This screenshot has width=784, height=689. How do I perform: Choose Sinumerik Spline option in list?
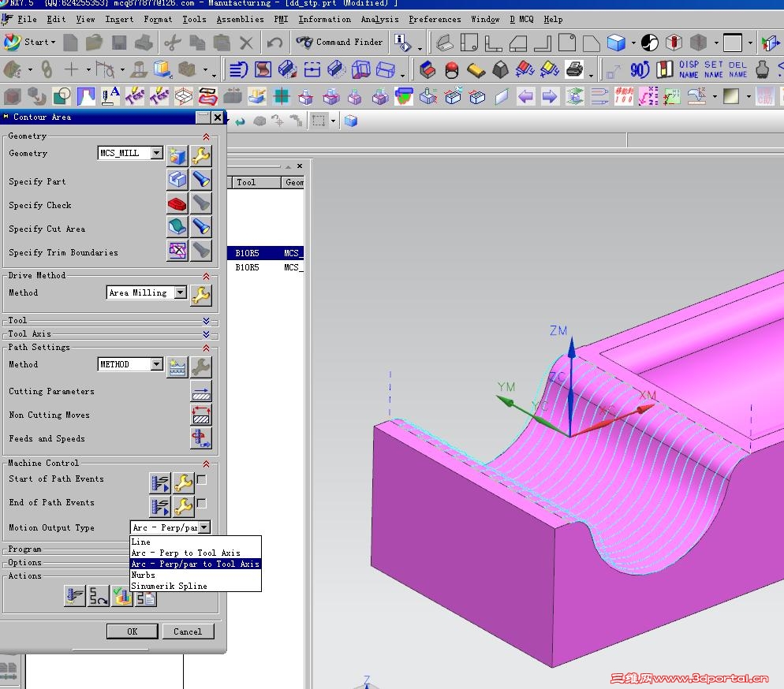[x=169, y=586]
